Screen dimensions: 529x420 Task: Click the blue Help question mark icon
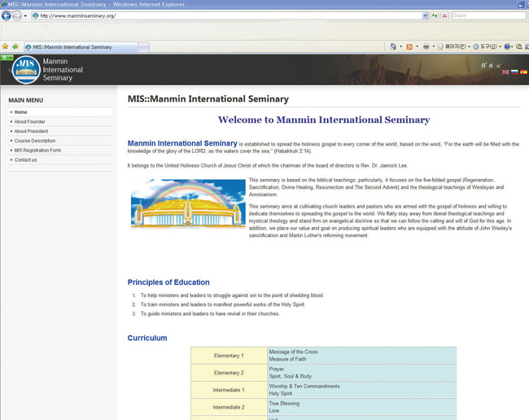tap(507, 46)
